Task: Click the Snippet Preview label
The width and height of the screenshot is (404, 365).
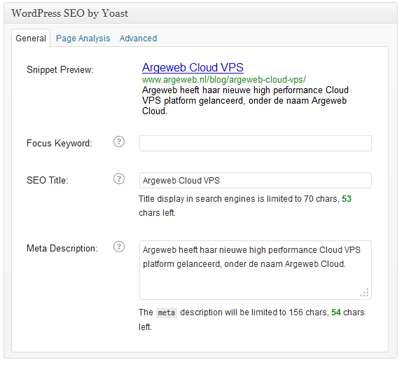Action: 60,70
